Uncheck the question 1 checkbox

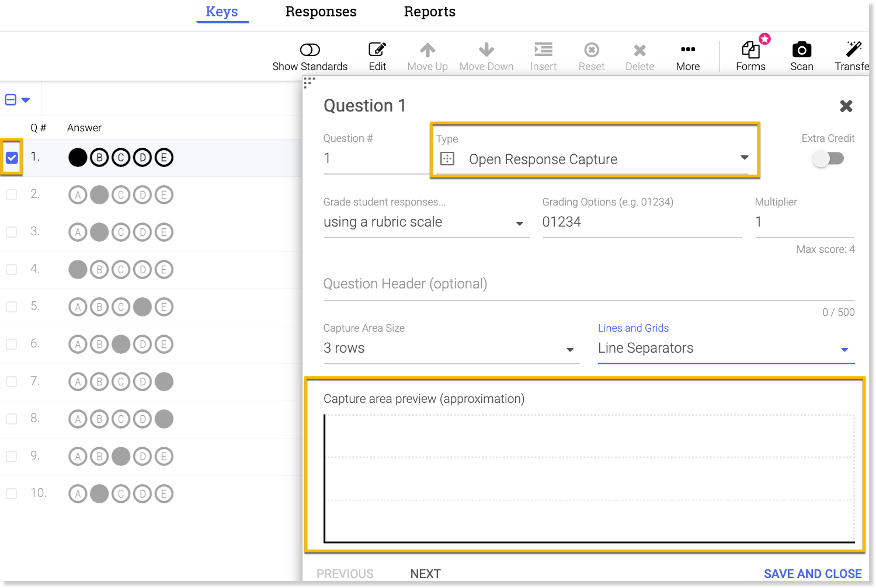click(12, 158)
